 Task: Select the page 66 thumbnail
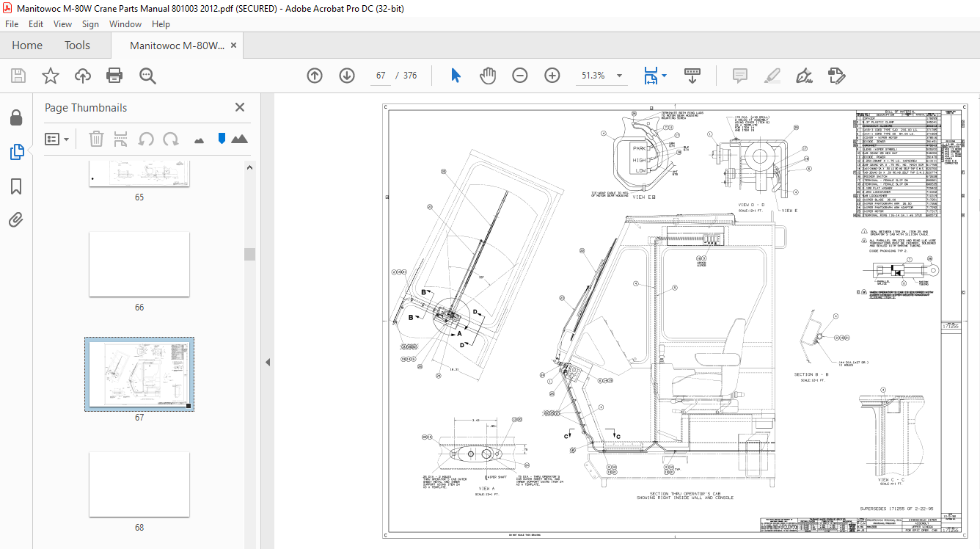[139, 264]
